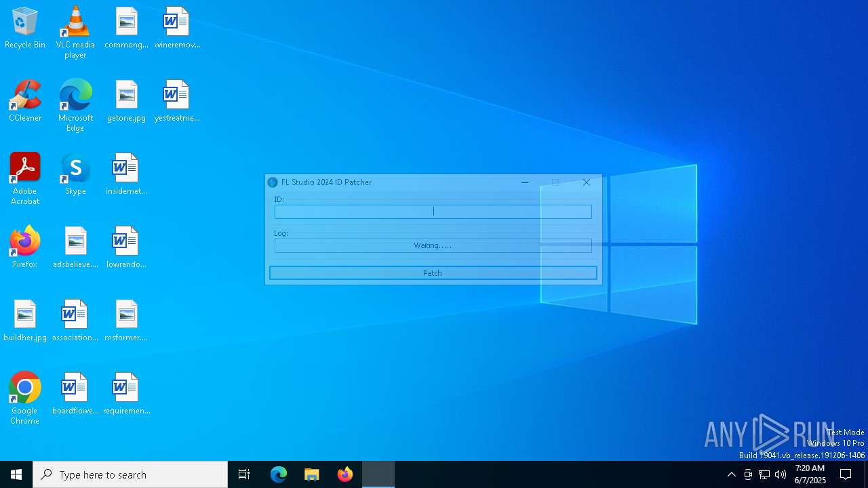
Task: Select the lowrando... Word document
Action: [x=126, y=247]
